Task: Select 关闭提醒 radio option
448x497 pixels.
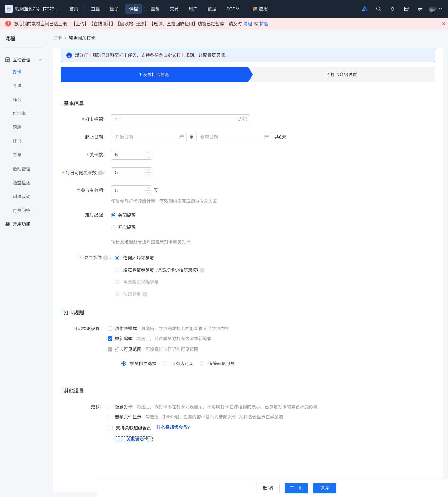Action: (113, 215)
